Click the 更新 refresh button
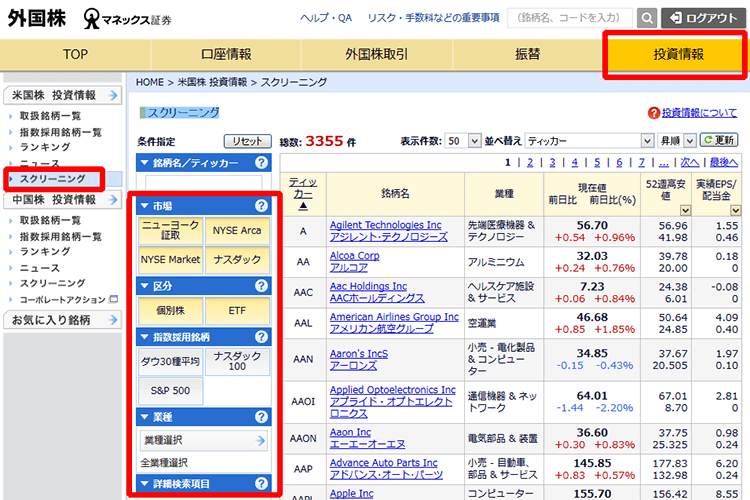The height and width of the screenshot is (500, 750). (719, 140)
